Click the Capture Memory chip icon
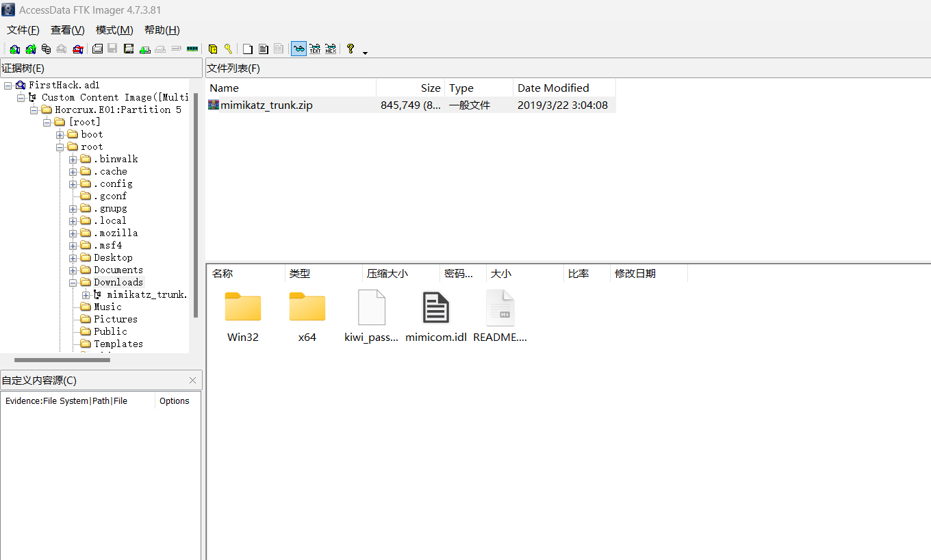931x560 pixels. coord(192,49)
